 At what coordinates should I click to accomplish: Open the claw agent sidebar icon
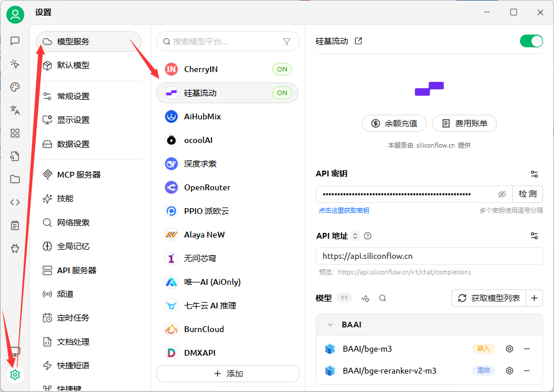[15, 248]
